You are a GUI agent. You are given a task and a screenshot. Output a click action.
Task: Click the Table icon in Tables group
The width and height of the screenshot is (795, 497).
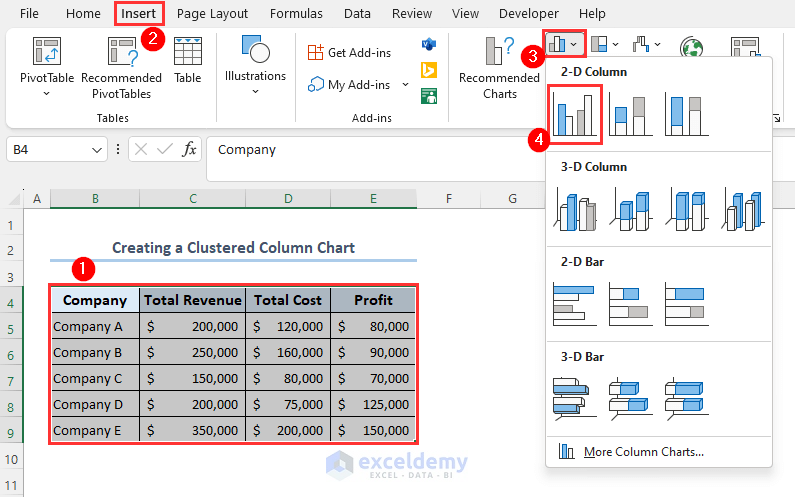click(x=188, y=60)
